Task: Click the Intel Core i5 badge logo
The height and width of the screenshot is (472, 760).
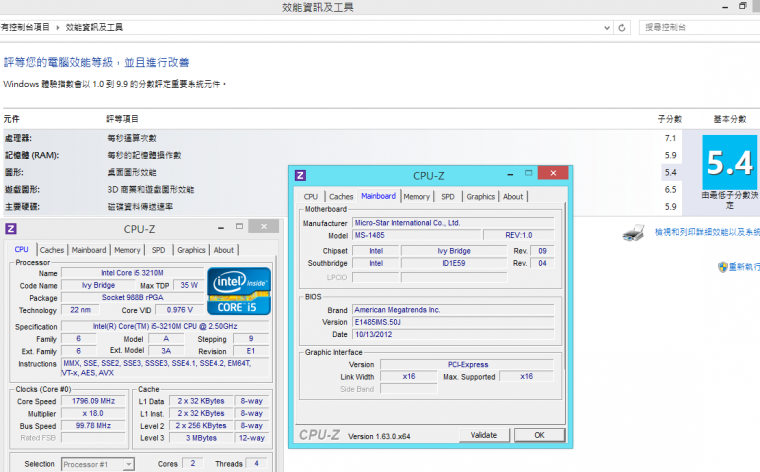Action: (238, 291)
